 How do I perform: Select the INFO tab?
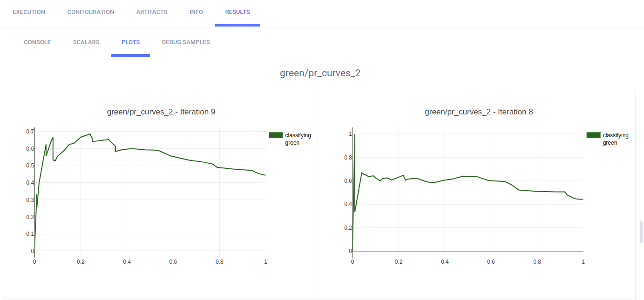point(196,12)
